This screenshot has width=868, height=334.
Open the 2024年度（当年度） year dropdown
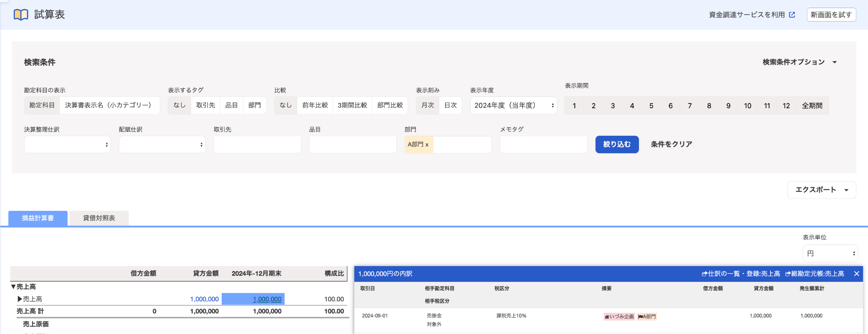[x=513, y=105]
